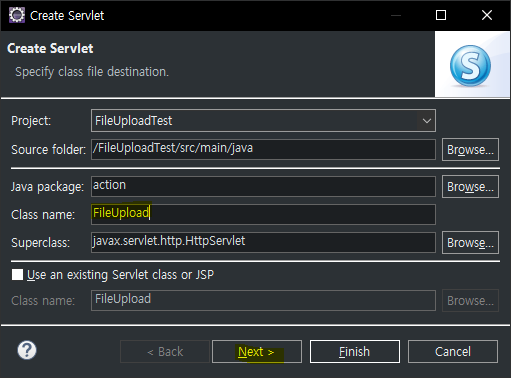The width and height of the screenshot is (511, 378).
Task: Click the bold 'Create Servlet' heading
Action: 50,48
